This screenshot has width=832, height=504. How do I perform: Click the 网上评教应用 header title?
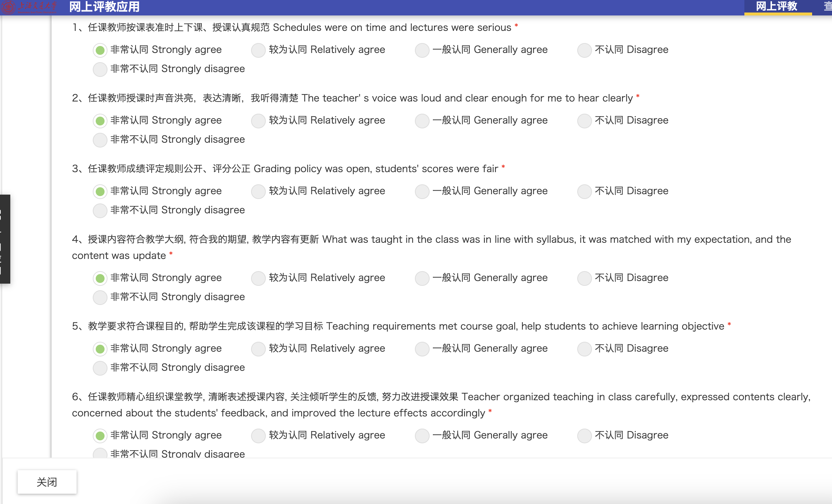click(105, 7)
